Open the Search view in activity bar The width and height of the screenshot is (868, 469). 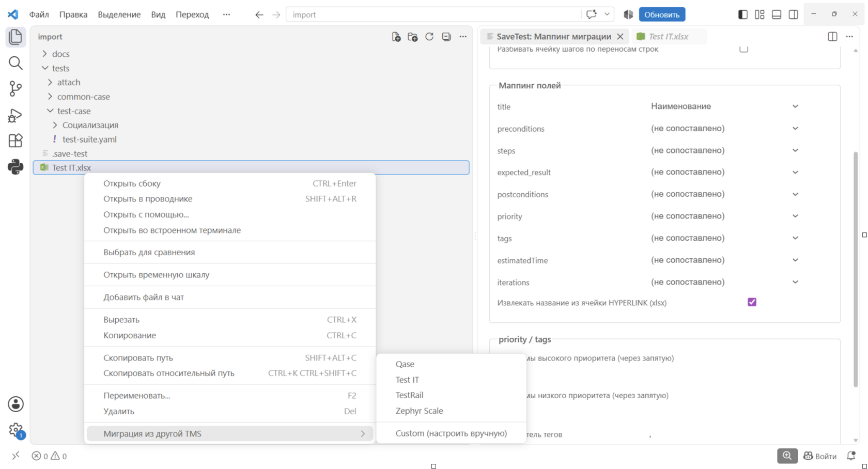[16, 63]
